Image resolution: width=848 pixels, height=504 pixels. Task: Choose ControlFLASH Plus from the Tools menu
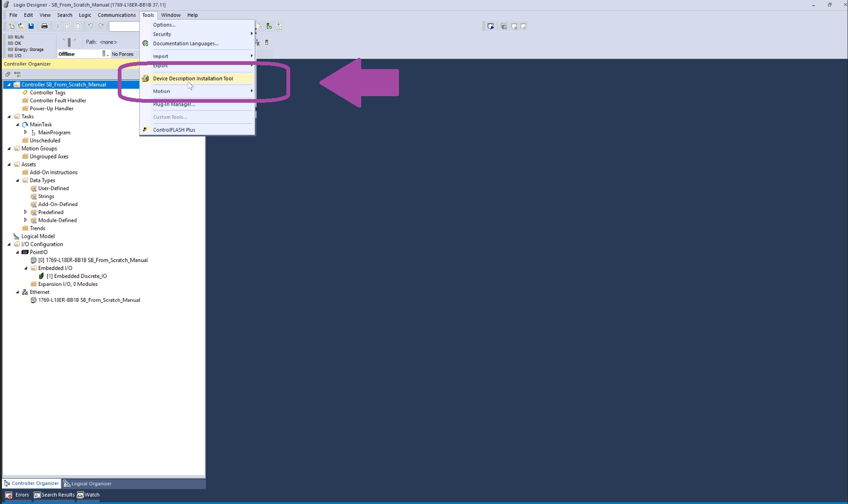[174, 130]
